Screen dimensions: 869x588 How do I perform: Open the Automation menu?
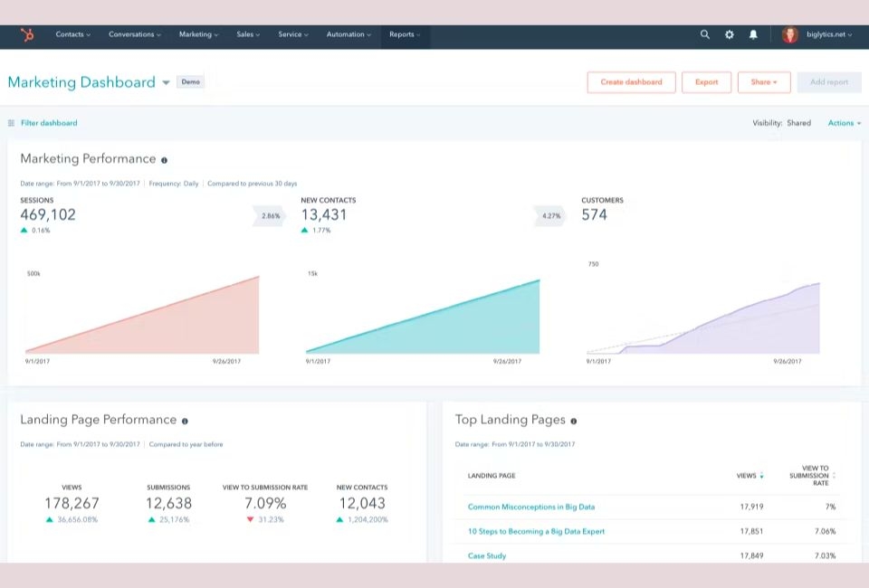pyautogui.click(x=349, y=35)
